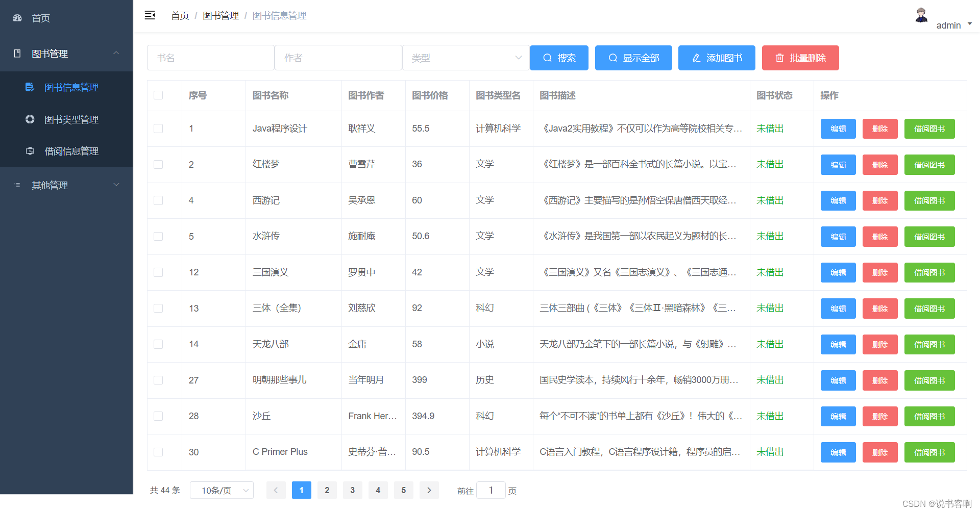
Task: Check the Java程序设计 row checkbox
Action: (158, 129)
